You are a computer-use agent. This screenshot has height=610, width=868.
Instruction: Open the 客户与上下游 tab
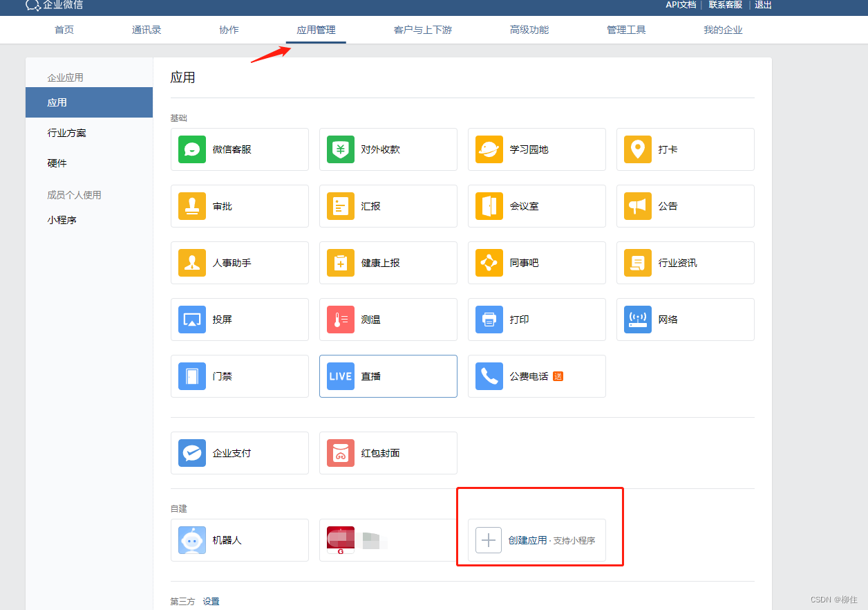click(423, 30)
